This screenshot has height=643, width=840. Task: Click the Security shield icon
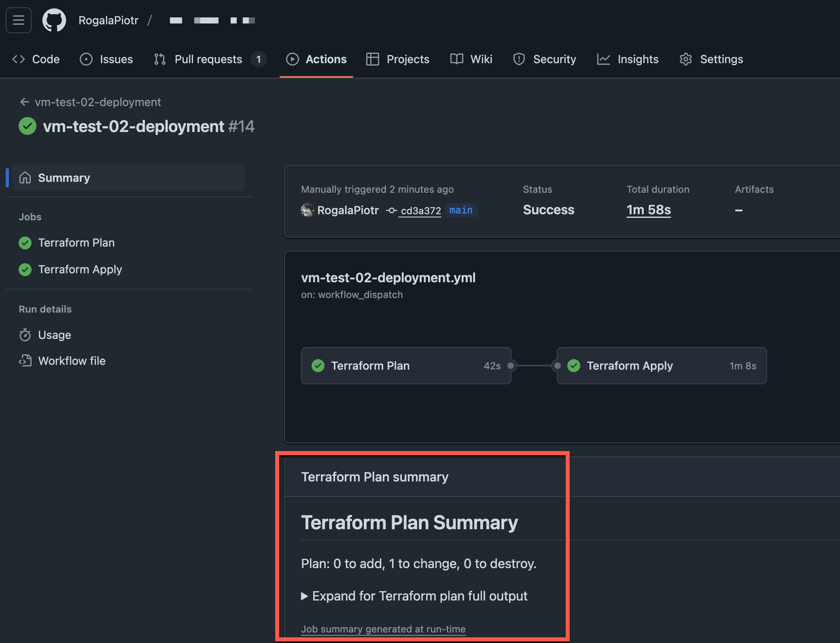(x=519, y=59)
